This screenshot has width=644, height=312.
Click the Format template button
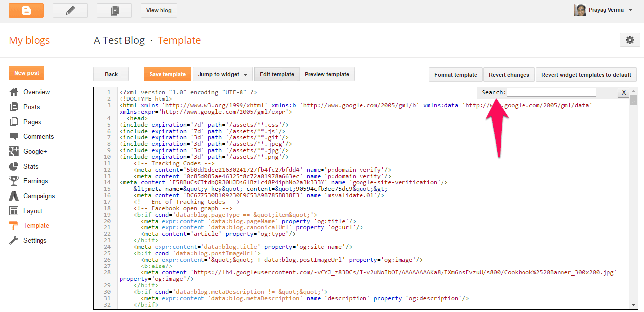tap(455, 75)
